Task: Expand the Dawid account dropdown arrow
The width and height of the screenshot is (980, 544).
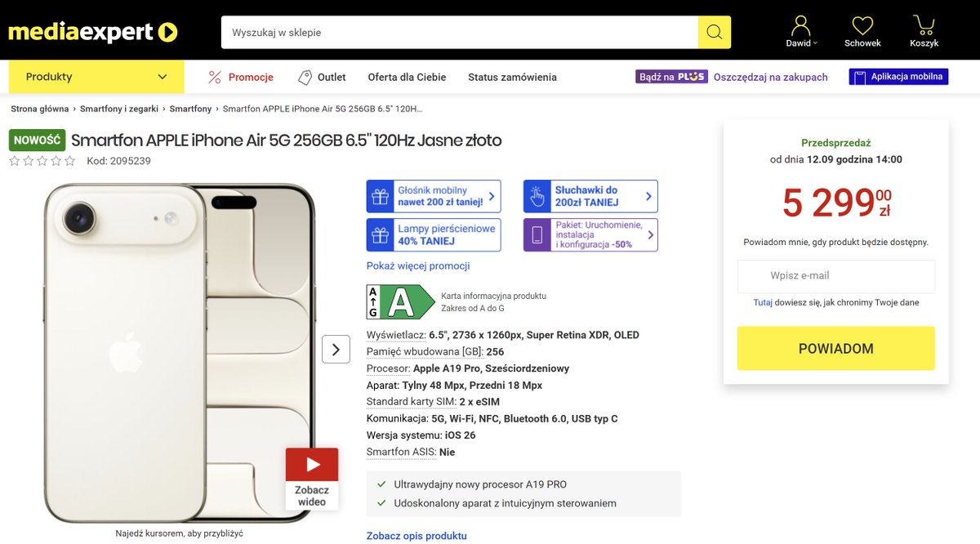Action: [x=815, y=43]
